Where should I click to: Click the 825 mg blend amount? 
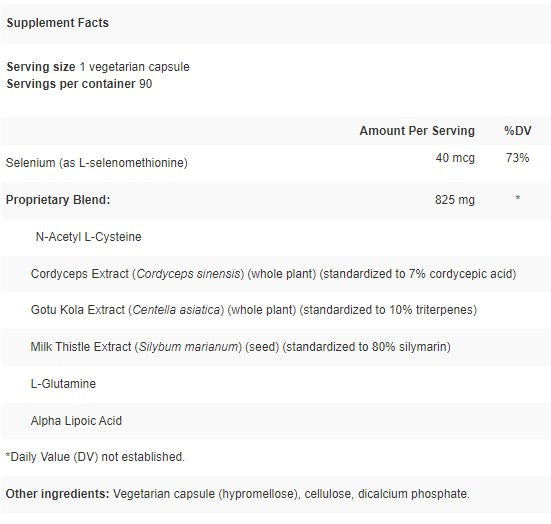point(455,200)
